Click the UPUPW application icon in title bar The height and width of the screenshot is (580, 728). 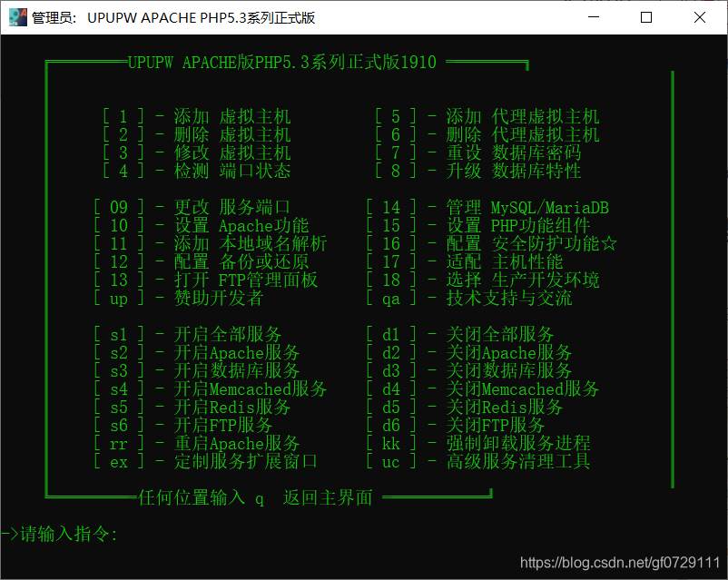coord(15,15)
